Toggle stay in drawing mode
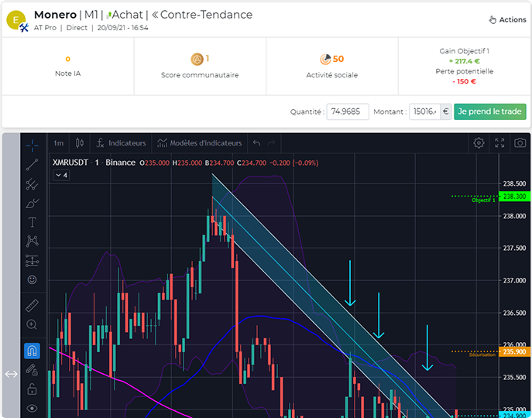 33,370
